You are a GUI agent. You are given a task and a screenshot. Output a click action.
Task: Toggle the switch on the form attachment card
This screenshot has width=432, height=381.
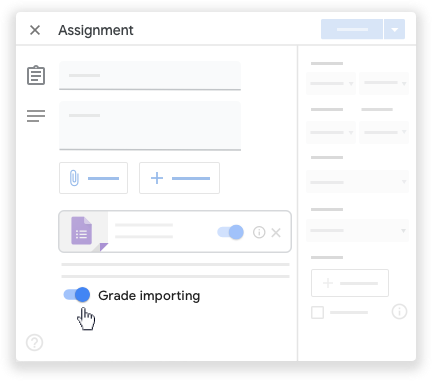(x=230, y=232)
